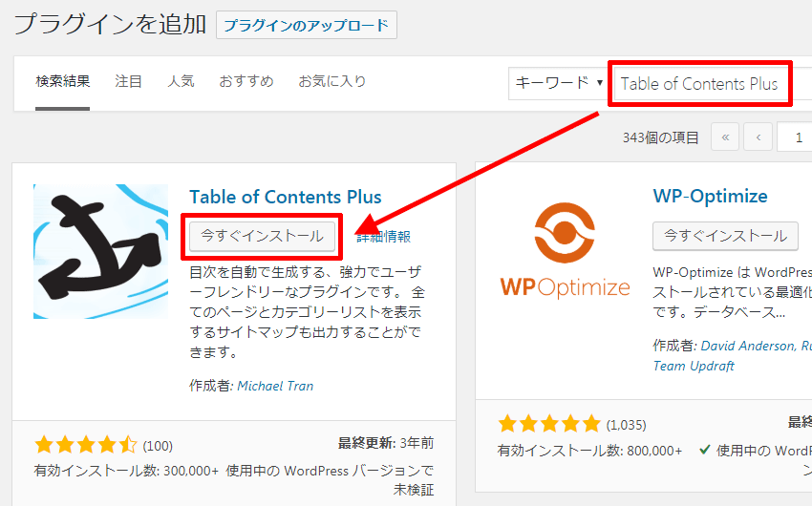Switch to the 検索結果 tab
This screenshot has height=506, width=812.
(x=63, y=81)
